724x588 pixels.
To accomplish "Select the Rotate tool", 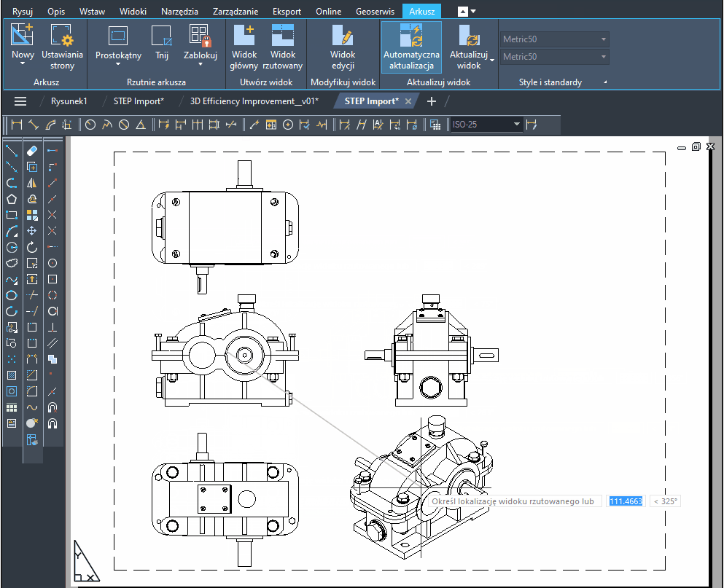I will pos(32,248).
